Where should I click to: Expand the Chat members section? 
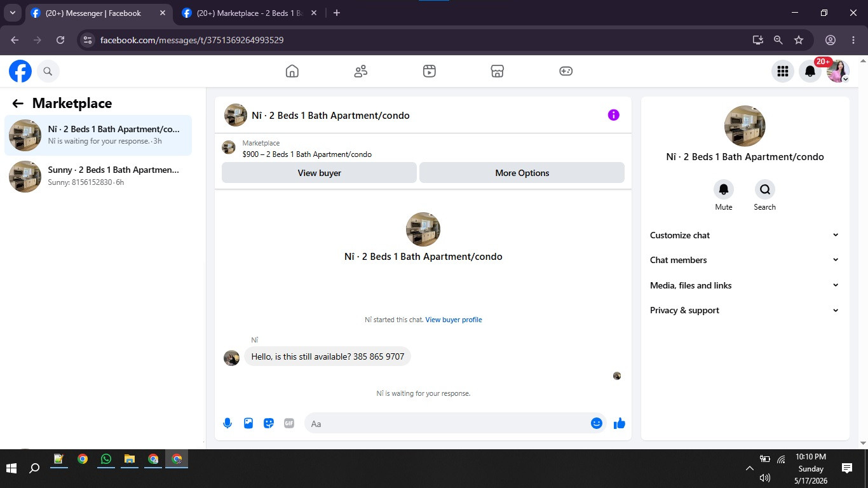click(745, 260)
